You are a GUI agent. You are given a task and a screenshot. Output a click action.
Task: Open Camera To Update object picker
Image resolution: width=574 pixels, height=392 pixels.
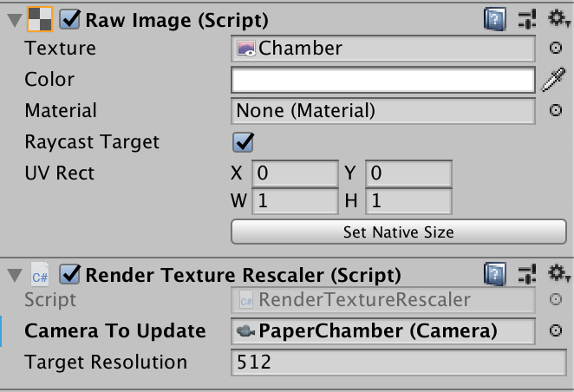click(x=556, y=331)
